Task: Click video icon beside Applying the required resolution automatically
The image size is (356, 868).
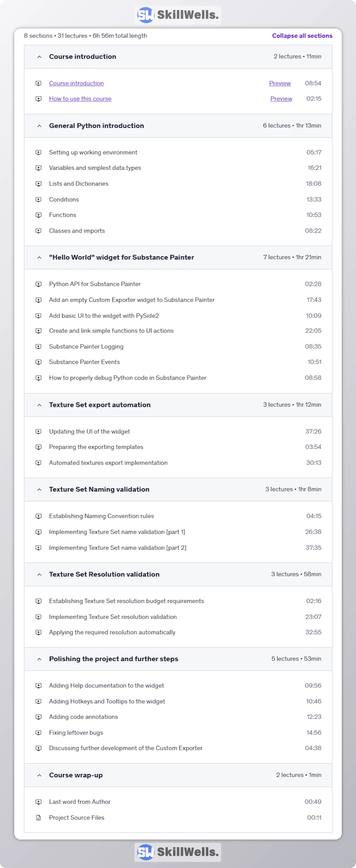Action: pyautogui.click(x=38, y=632)
